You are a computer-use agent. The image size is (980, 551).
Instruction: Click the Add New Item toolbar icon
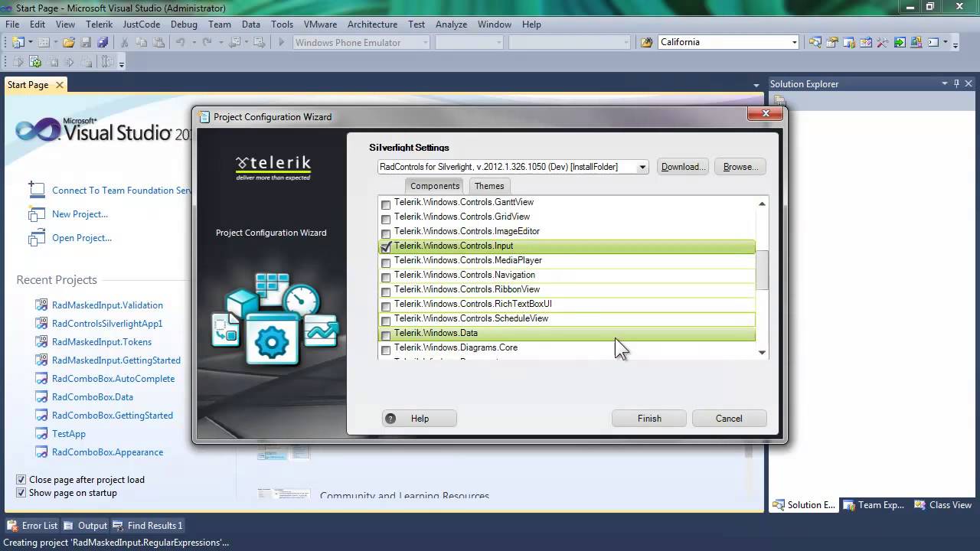[44, 43]
